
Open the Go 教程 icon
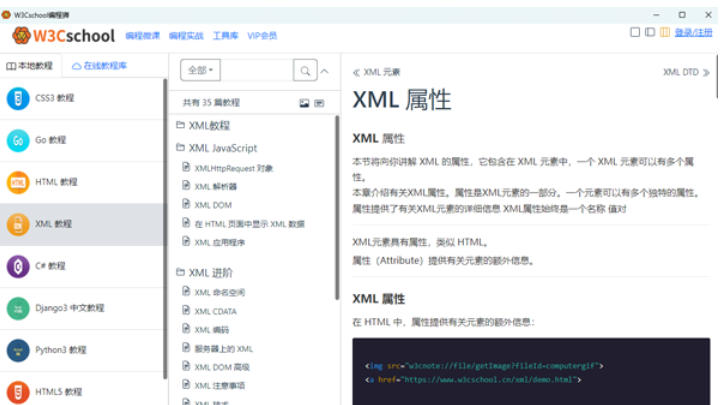pyautogui.click(x=18, y=141)
